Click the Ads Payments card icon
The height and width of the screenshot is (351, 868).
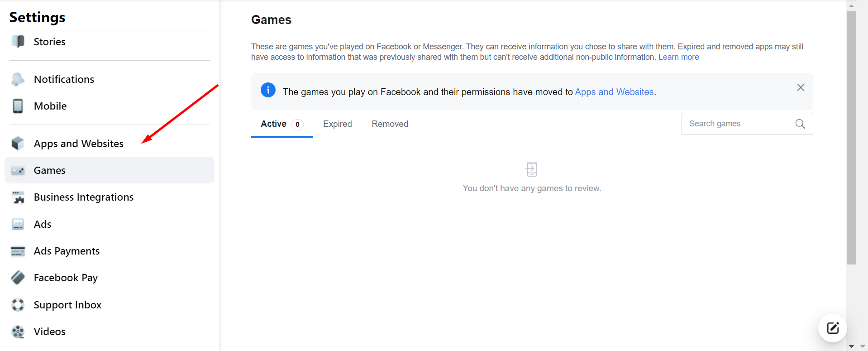[x=18, y=251]
